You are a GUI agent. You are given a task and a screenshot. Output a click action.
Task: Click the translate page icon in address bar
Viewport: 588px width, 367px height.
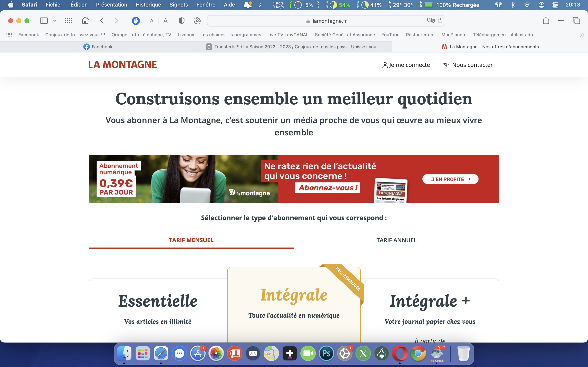[431, 21]
